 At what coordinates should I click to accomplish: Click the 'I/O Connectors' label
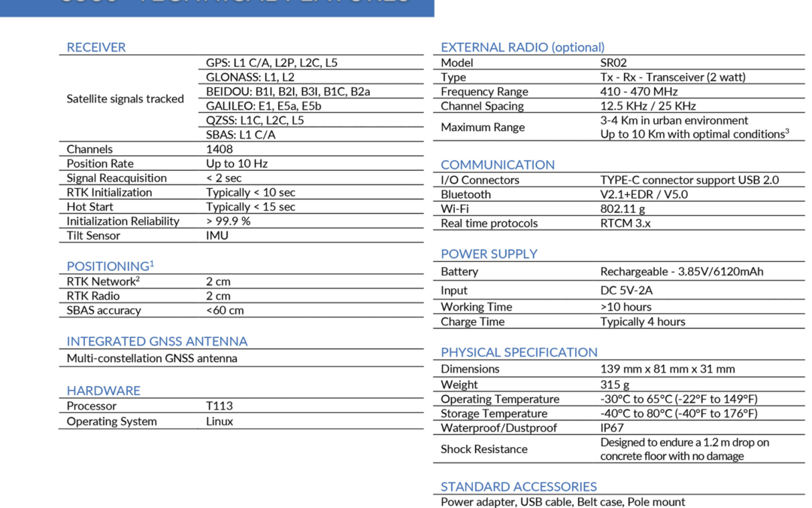click(x=480, y=180)
